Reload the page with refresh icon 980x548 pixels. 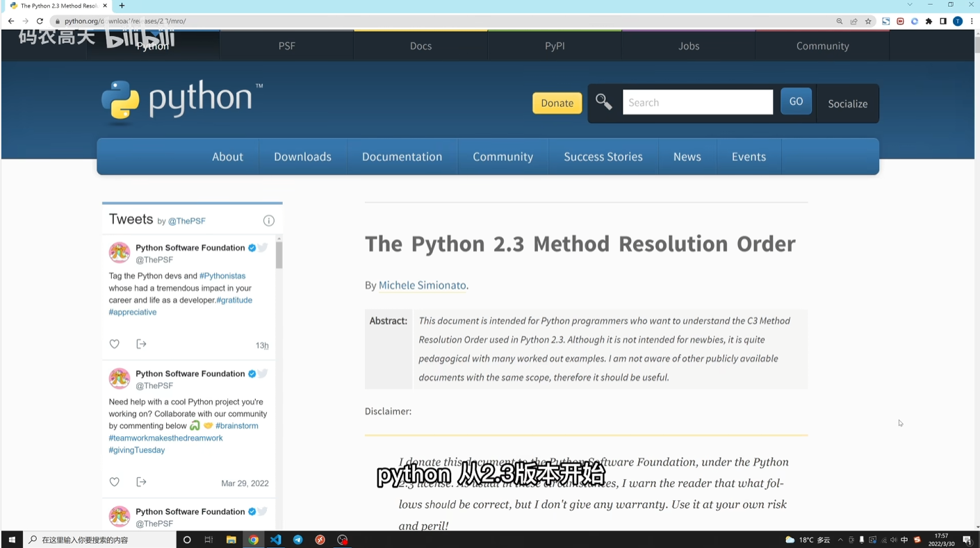(x=40, y=22)
